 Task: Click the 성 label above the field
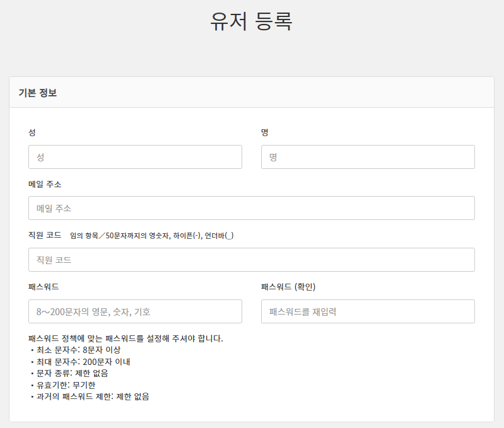tap(32, 132)
